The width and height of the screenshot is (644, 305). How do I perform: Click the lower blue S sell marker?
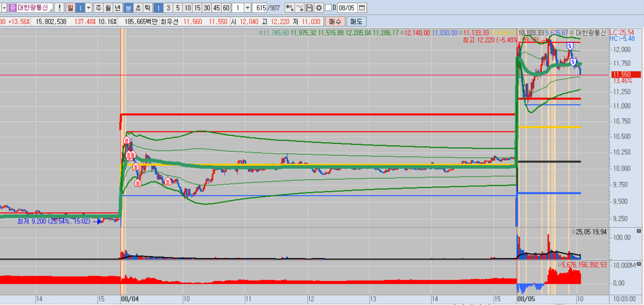coord(573,62)
